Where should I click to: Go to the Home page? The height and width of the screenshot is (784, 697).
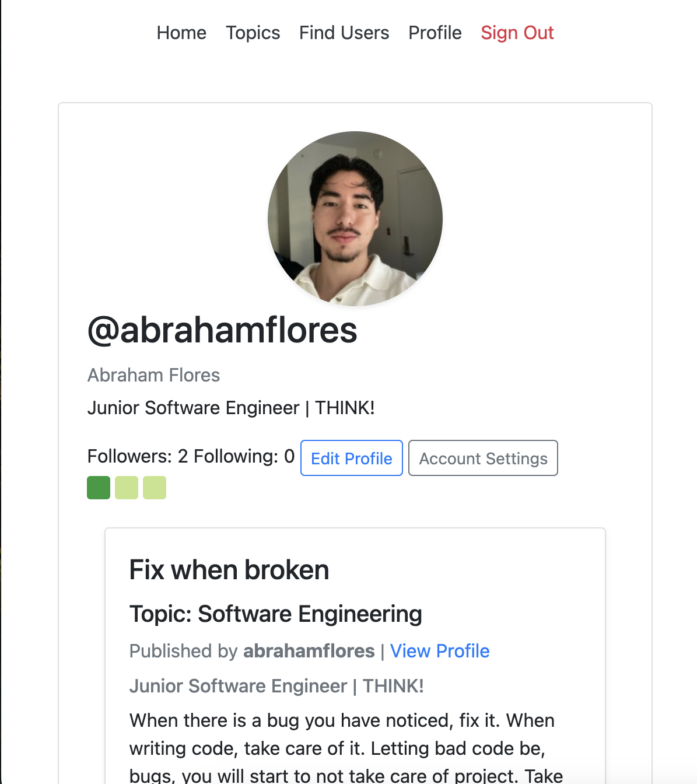click(x=181, y=33)
